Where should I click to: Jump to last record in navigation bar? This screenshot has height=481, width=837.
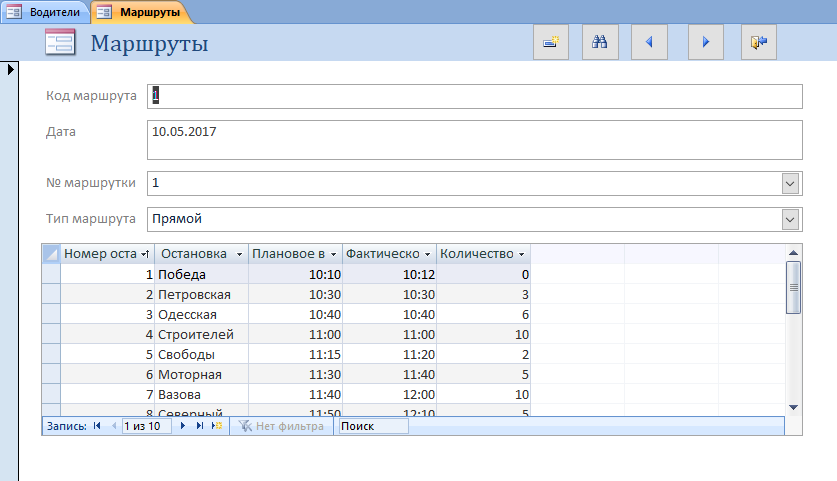200,426
